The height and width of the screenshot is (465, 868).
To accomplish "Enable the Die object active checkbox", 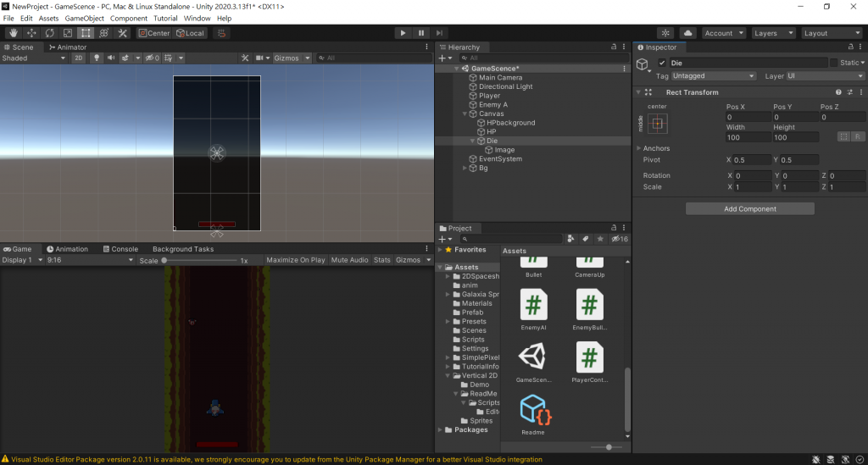I will [662, 63].
